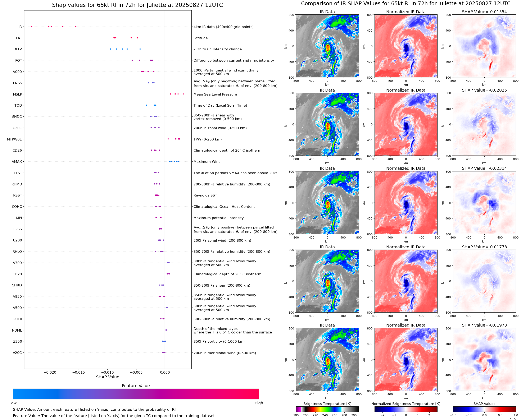Click the Normalized Brightness Temperature colorbar
The width and height of the screenshot is (521, 420).
tap(406, 409)
